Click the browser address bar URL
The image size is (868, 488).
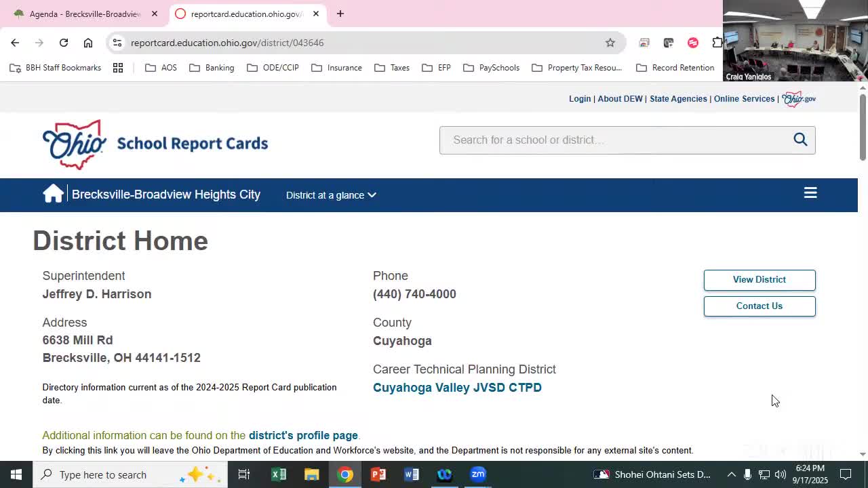(227, 43)
